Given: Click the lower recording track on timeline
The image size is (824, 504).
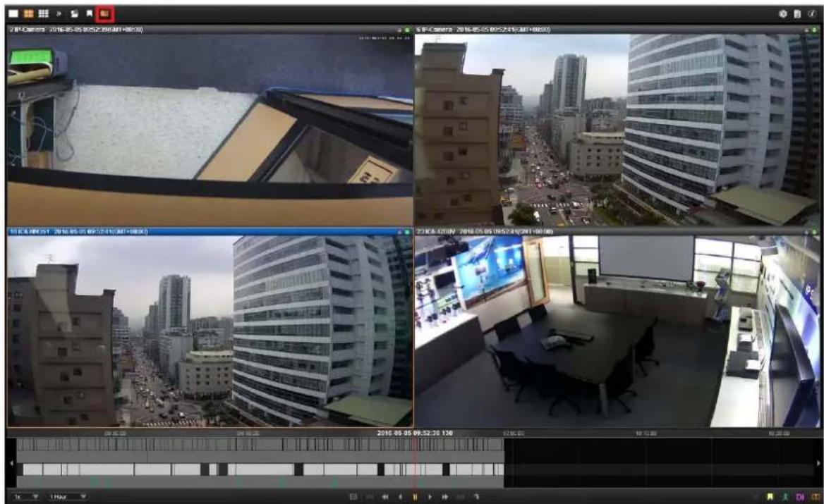Looking at the screenshot, I should [260, 469].
